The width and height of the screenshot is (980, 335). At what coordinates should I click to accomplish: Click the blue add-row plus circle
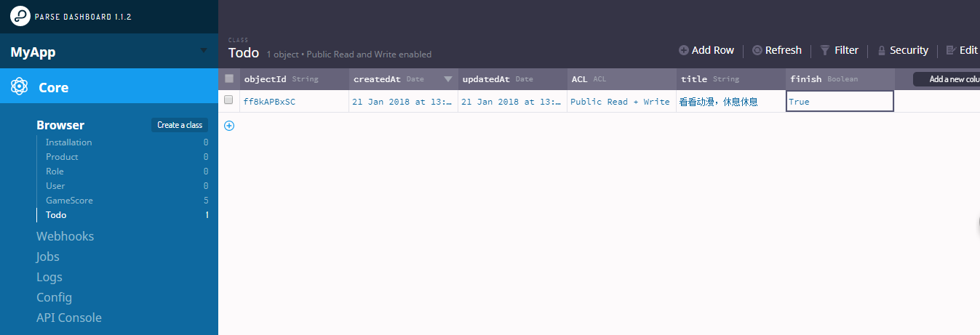(x=229, y=126)
